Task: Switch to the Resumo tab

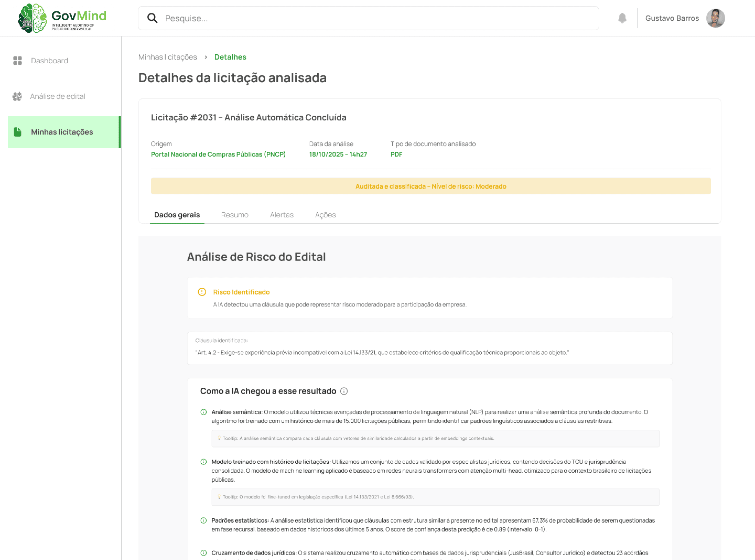Action: pos(234,215)
